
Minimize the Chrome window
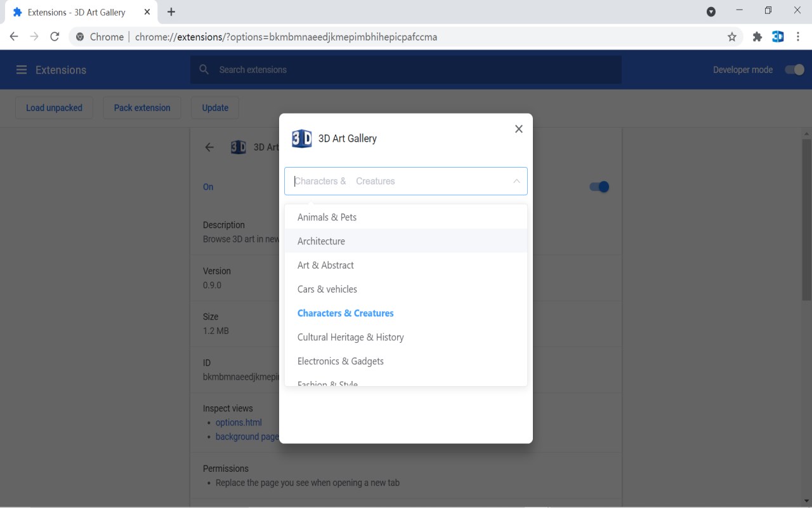(739, 10)
